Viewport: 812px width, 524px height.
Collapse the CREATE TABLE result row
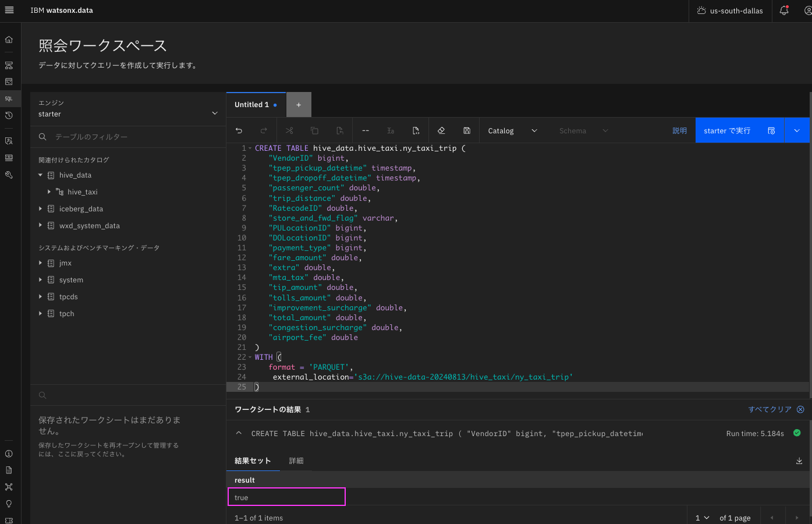tap(239, 434)
